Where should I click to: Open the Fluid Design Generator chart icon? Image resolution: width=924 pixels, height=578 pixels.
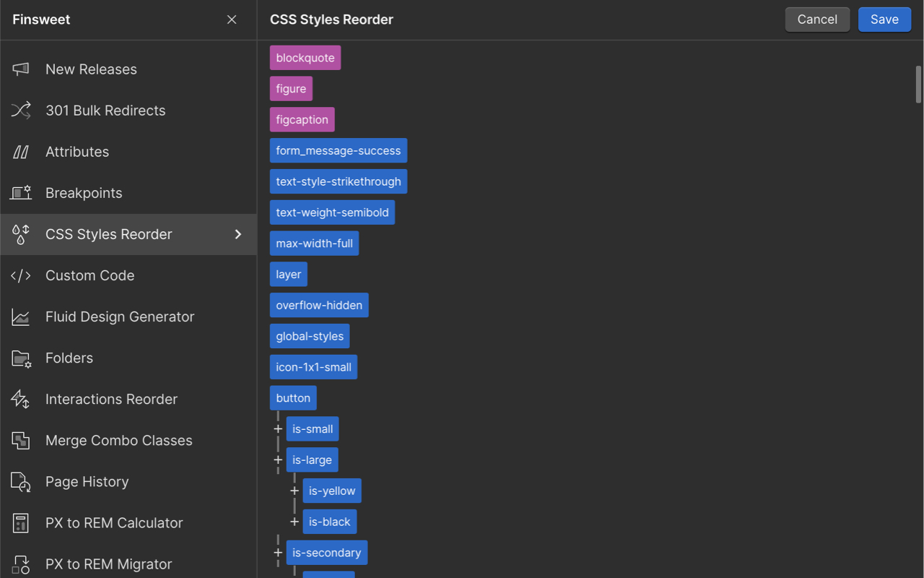click(20, 316)
